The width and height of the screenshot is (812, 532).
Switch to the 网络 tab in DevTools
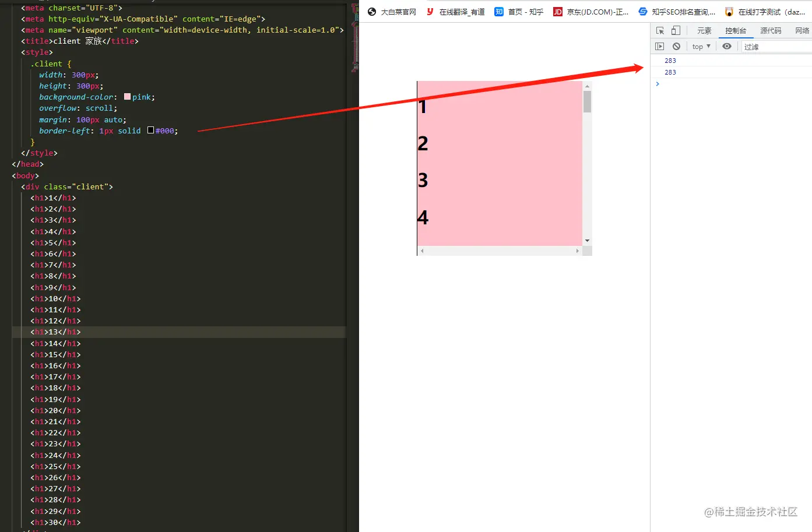(802, 31)
